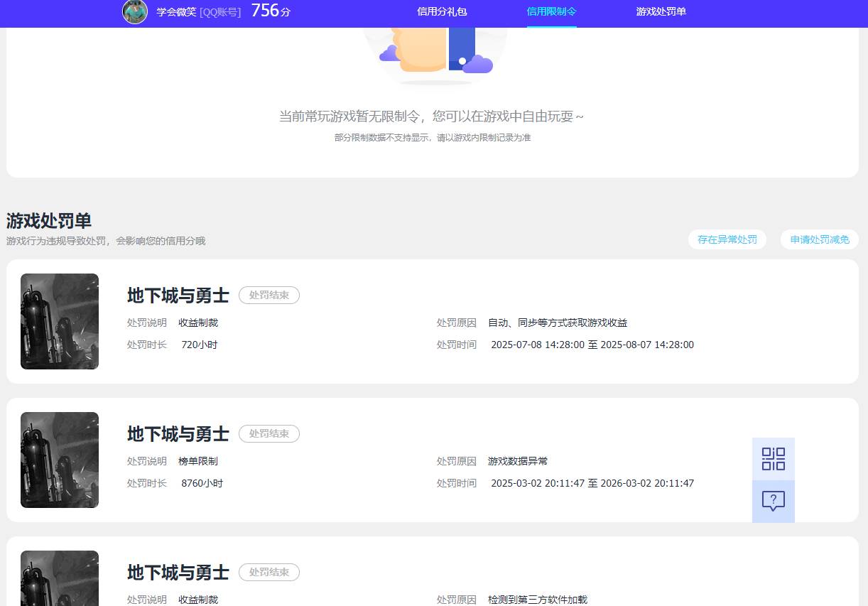The width and height of the screenshot is (868, 606).
Task: Click the 存在异常处罚 button
Action: click(x=727, y=239)
